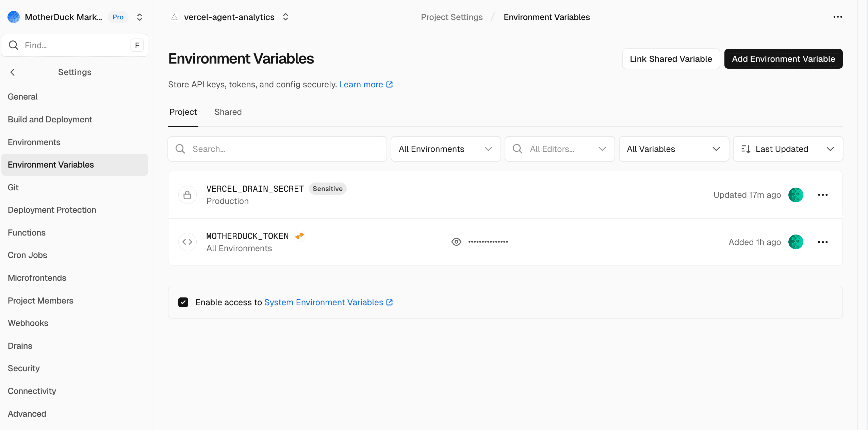Change the Last Updated sort order
Screen dimensions: 868x430
click(788, 149)
